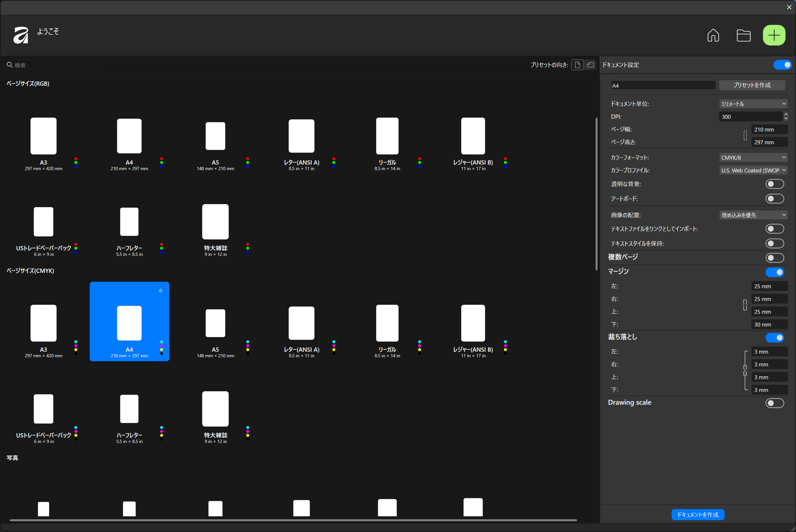
Task: Open the ドキュメント単位 dropdown
Action: click(x=753, y=104)
